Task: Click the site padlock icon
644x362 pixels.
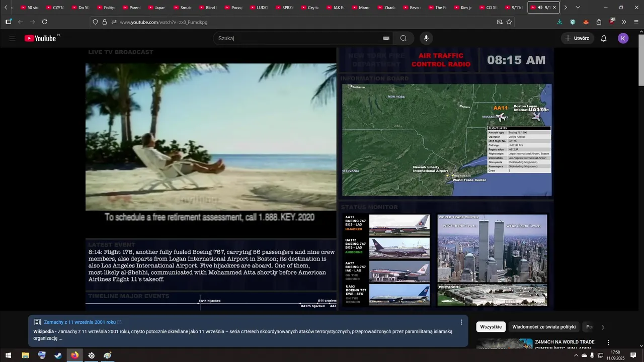Action: (x=105, y=22)
